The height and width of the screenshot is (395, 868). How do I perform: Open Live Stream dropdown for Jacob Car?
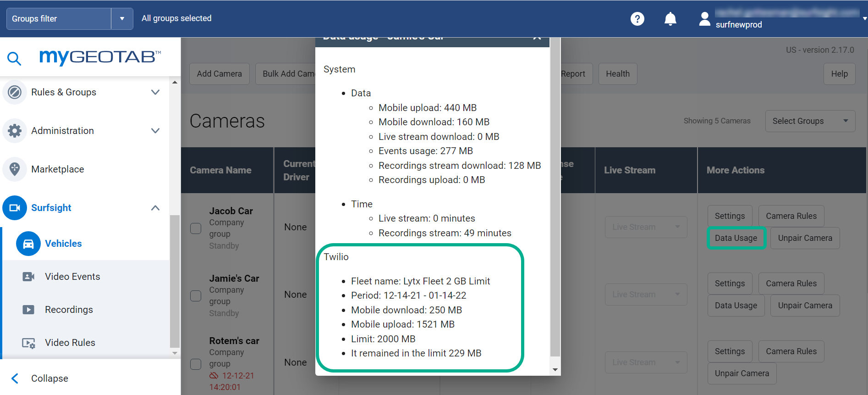[646, 227]
